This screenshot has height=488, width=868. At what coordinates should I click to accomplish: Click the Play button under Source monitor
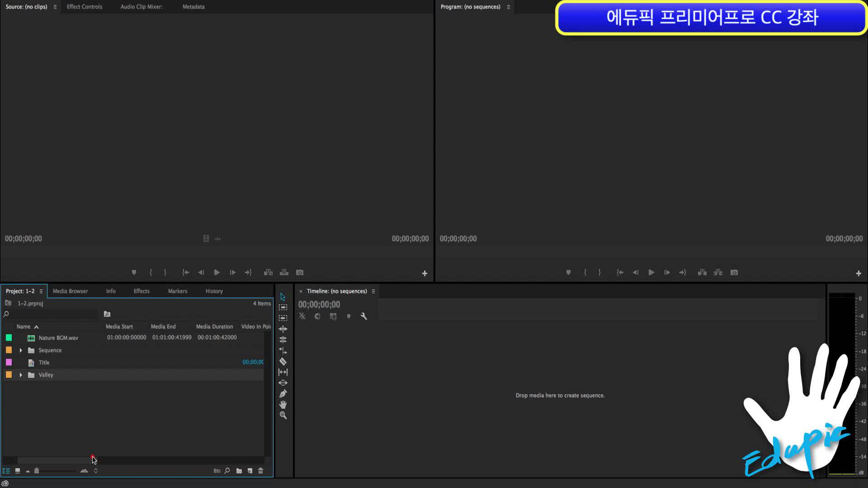(x=217, y=272)
